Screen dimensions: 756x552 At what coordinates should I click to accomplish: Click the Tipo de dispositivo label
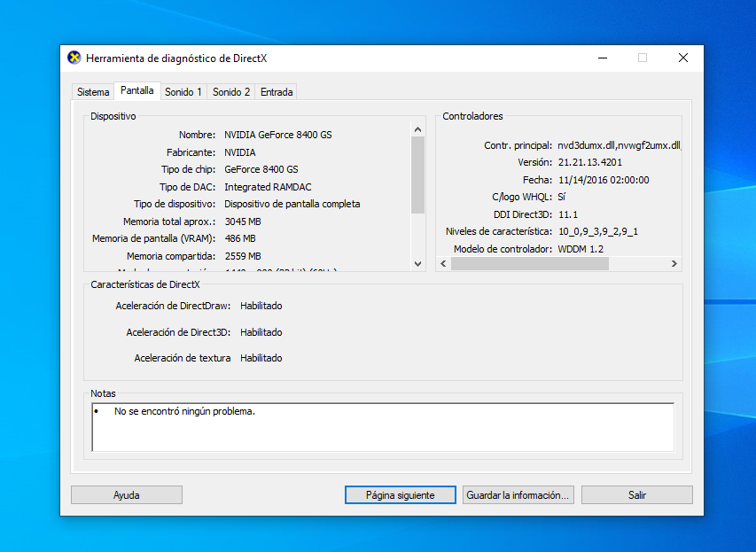pyautogui.click(x=175, y=204)
